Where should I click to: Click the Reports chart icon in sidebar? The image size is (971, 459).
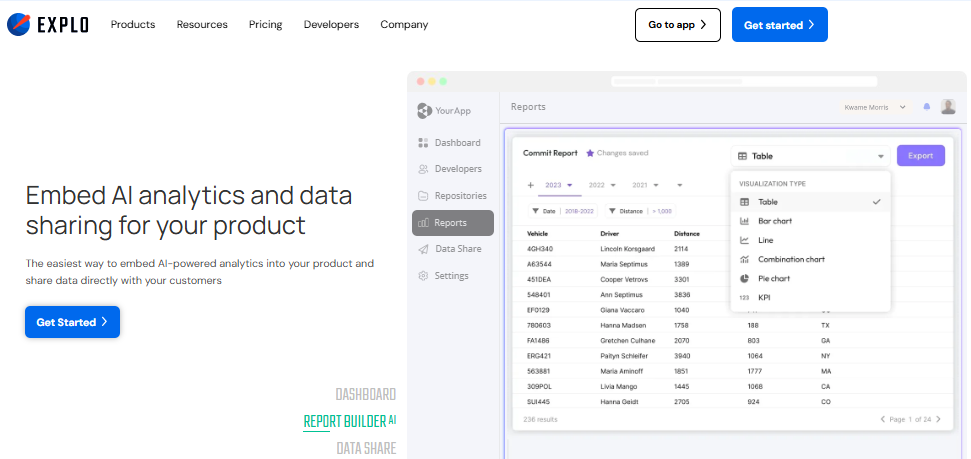point(424,223)
